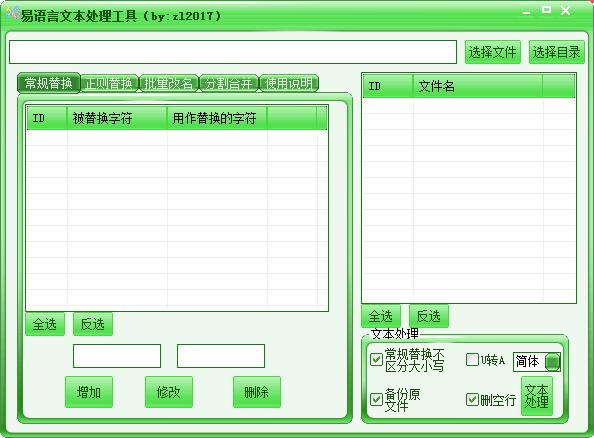Click the 修改 button
The width and height of the screenshot is (594, 438).
tap(169, 392)
